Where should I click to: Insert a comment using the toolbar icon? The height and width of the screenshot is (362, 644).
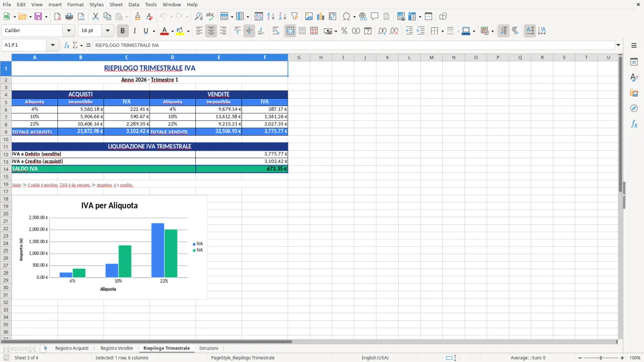[375, 16]
